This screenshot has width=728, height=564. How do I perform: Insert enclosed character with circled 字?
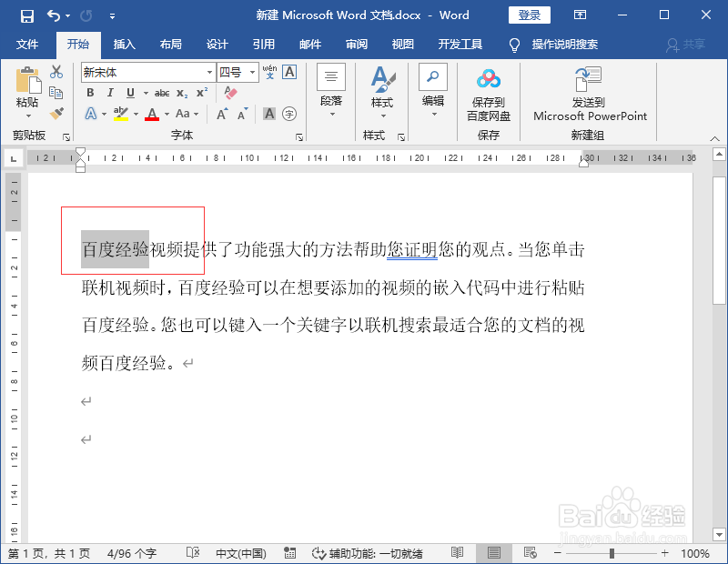click(x=289, y=114)
